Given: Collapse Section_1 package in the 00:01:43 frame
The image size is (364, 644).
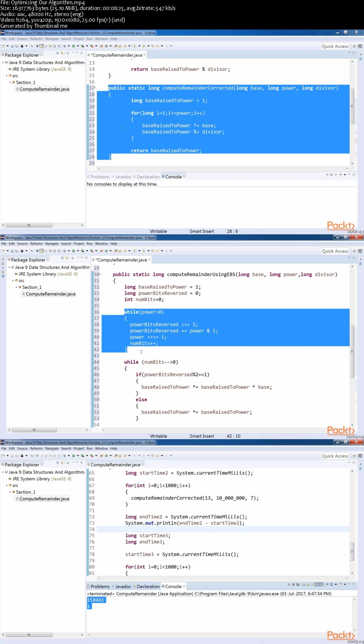Looking at the screenshot, I should (10, 83).
